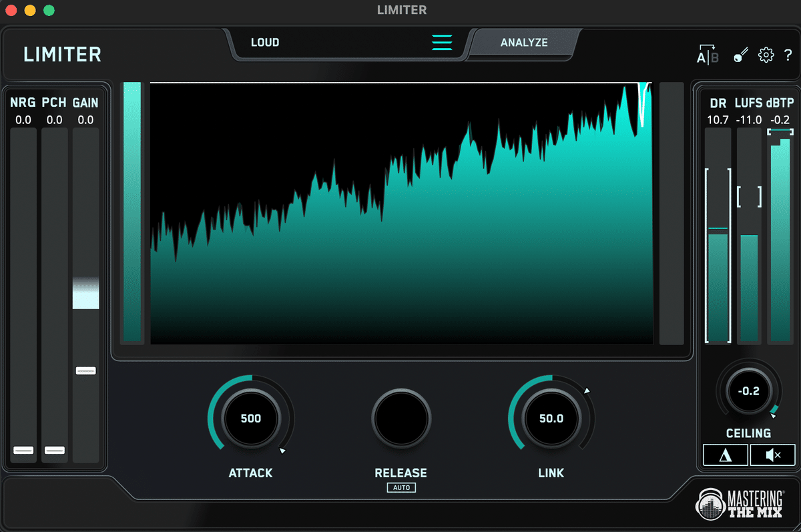The width and height of the screenshot is (801, 532).
Task: Open the plugin settings gear
Action: point(766,56)
